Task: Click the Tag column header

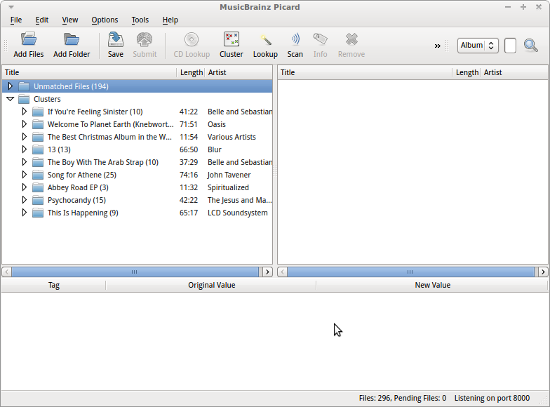Action: point(54,285)
